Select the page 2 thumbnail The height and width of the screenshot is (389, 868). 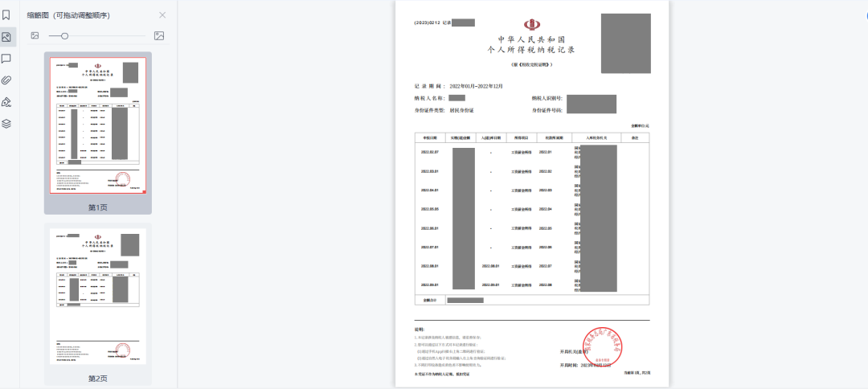click(98, 296)
